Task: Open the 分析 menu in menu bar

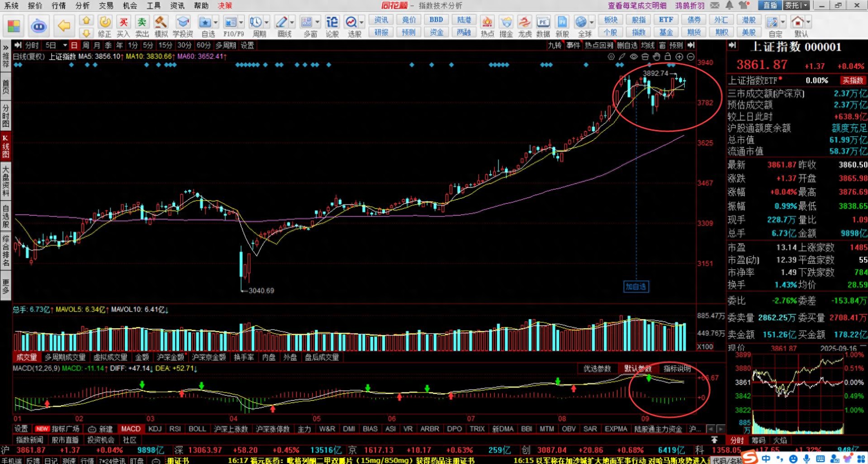Action: pos(82,5)
